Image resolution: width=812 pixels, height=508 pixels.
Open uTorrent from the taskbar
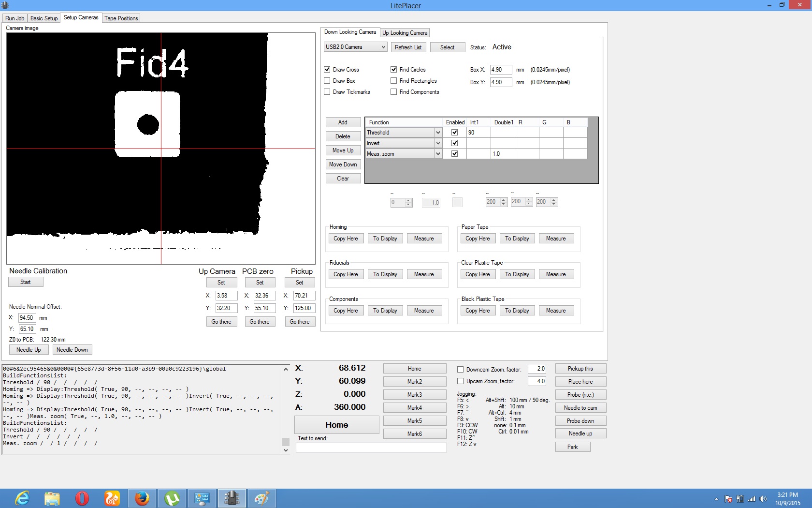(x=172, y=498)
